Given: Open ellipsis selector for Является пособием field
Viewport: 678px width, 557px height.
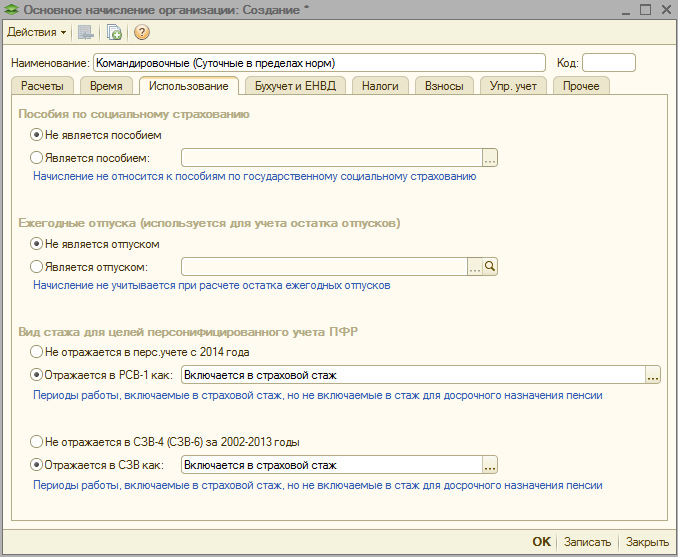Looking at the screenshot, I should [x=490, y=158].
